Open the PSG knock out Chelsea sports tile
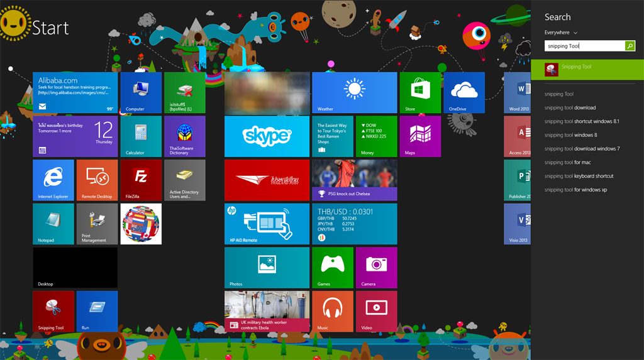The height and width of the screenshot is (360, 644). 355,180
